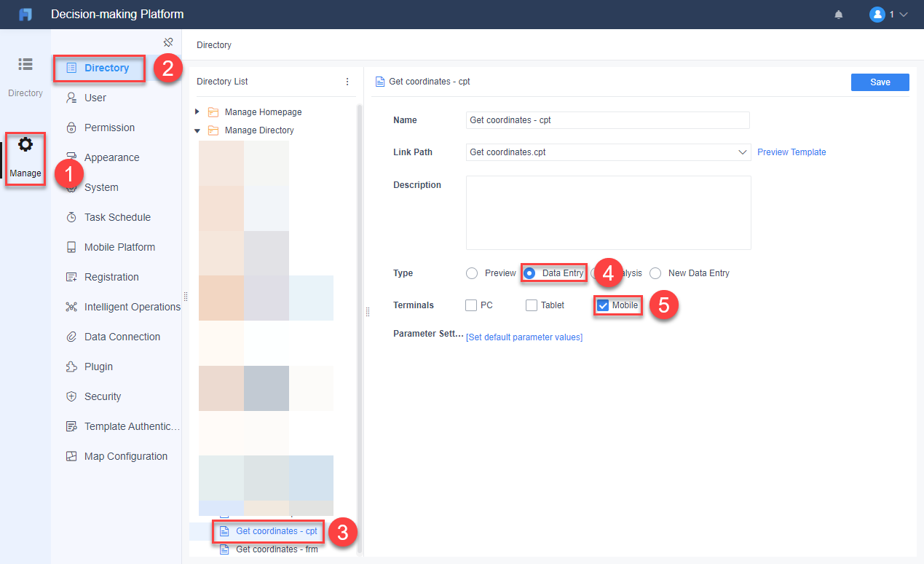Select the New Data Entry radio button
Viewport: 924px width, 564px height.
(x=655, y=273)
